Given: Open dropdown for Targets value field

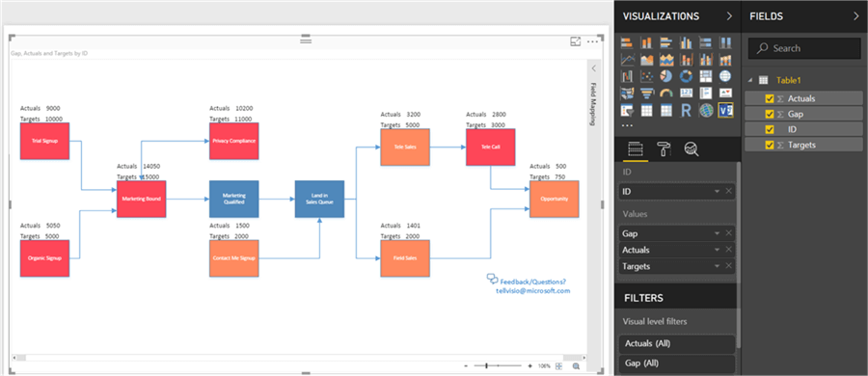Looking at the screenshot, I should [x=718, y=266].
